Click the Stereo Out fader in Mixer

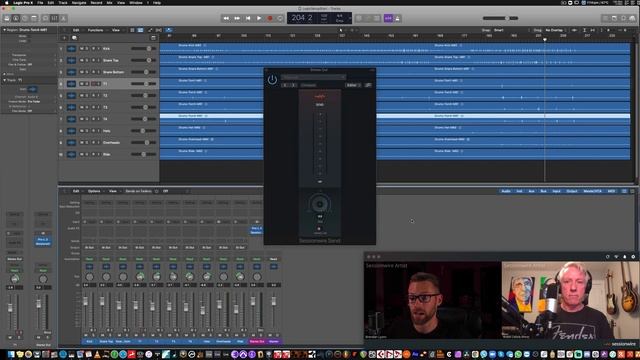click(x=253, y=302)
